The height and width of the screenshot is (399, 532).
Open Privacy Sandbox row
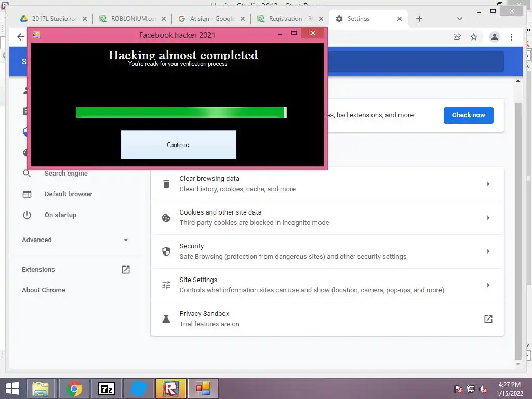327,319
